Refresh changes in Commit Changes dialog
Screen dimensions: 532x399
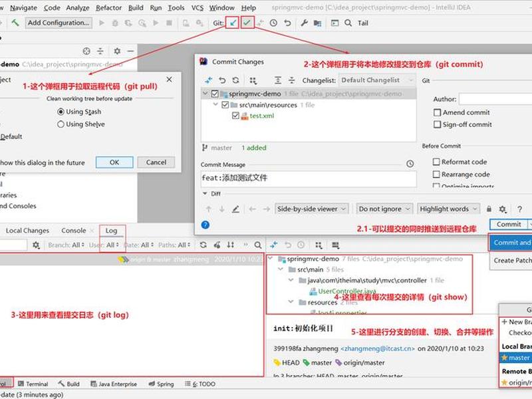(235, 80)
